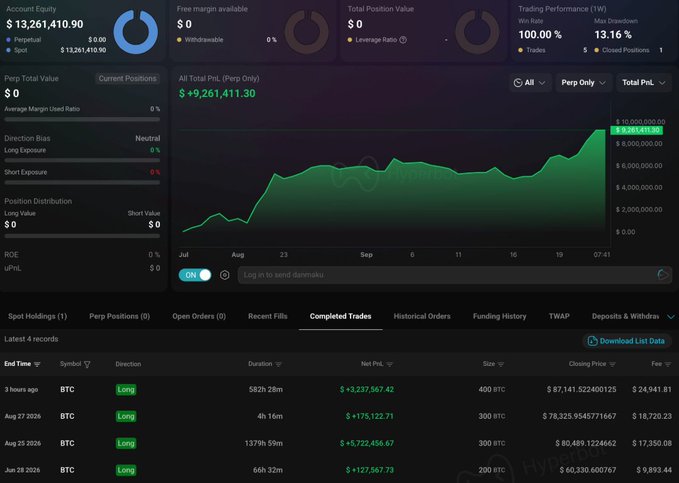679x483 pixels.
Task: Click the send danmaku icon
Action: (x=663, y=275)
